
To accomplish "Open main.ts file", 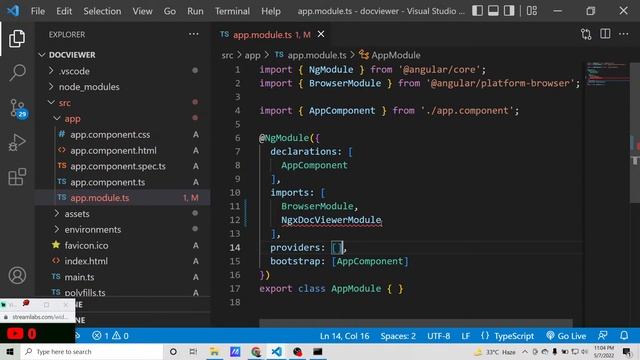I will point(79,277).
